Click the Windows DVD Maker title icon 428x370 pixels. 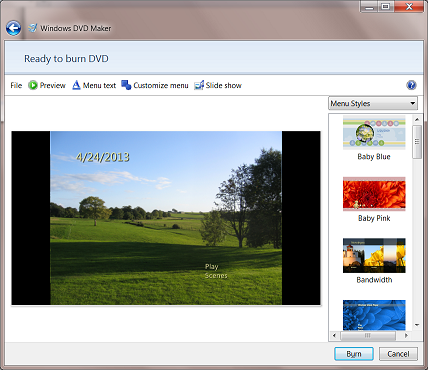coord(32,28)
